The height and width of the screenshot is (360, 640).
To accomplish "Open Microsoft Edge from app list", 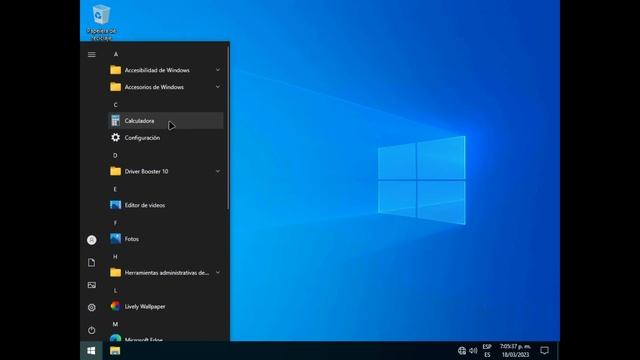I will tap(165, 338).
